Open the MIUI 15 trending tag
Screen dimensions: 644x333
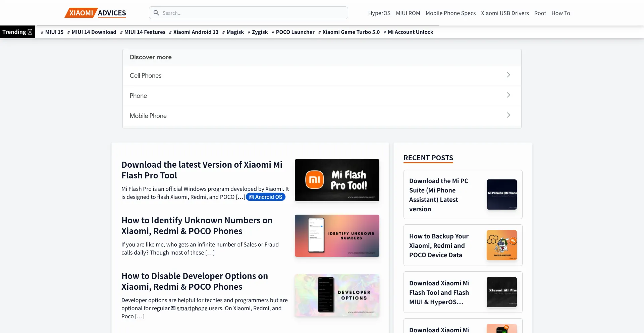[x=52, y=32]
